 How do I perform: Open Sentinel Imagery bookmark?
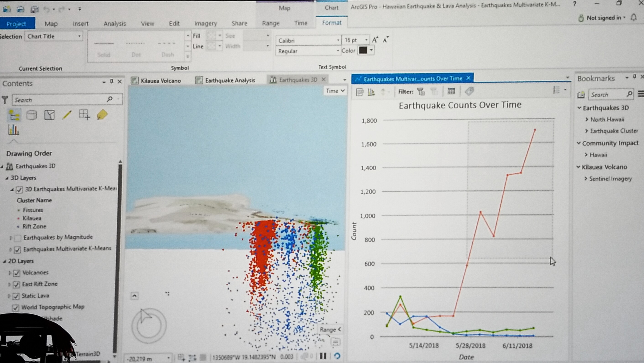[610, 179]
